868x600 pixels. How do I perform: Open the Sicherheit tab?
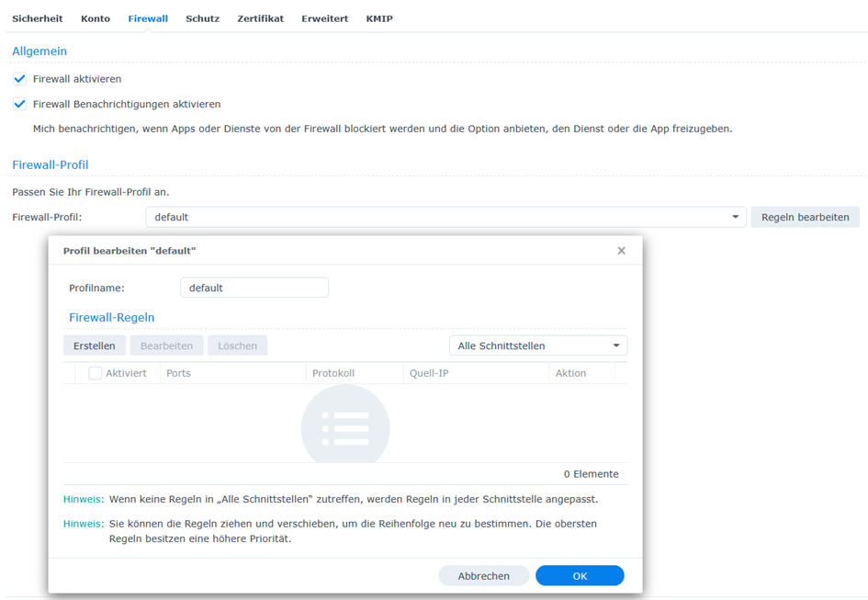click(37, 18)
